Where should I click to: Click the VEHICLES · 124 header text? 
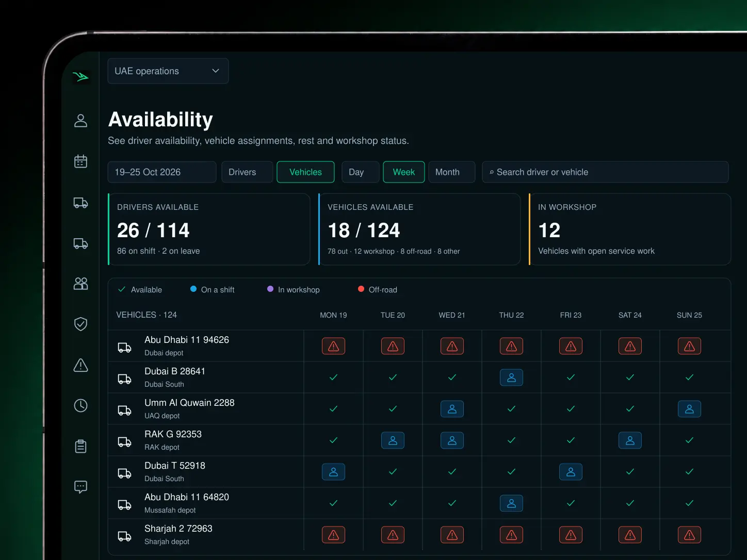coord(147,315)
